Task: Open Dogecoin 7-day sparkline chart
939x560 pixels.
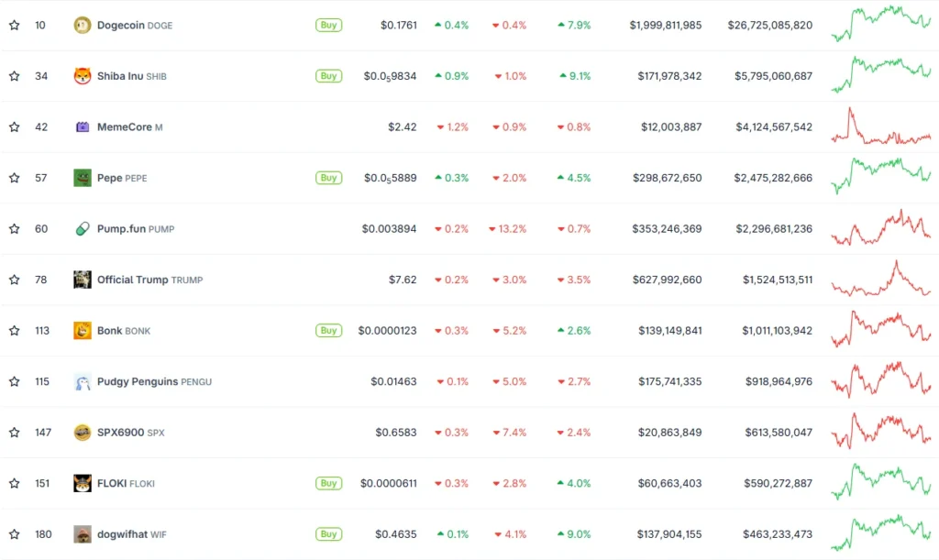Action: (x=881, y=23)
